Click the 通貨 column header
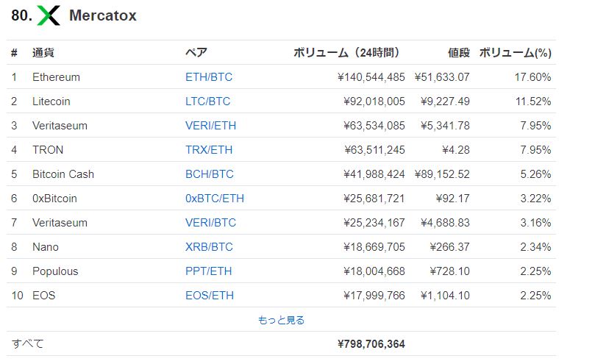Viewport: 595px width, 364px height. 43,53
